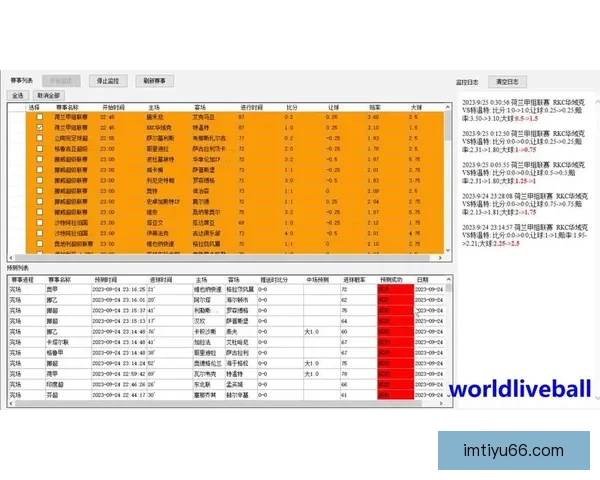
Task: Sort match list by 开始时间 column
Action: pos(114,108)
